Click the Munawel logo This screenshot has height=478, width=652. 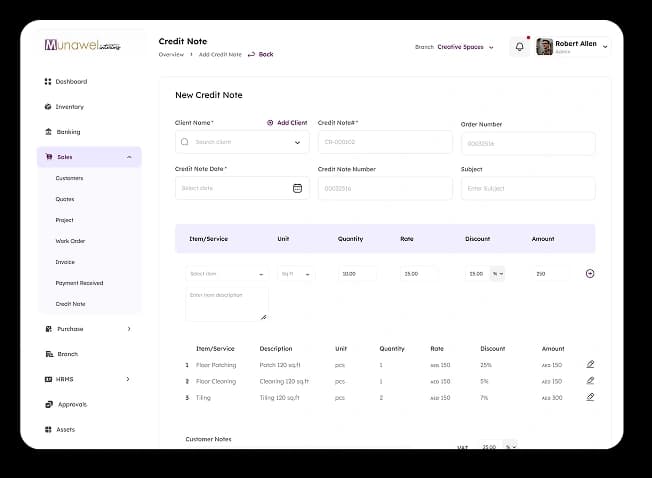82,45
